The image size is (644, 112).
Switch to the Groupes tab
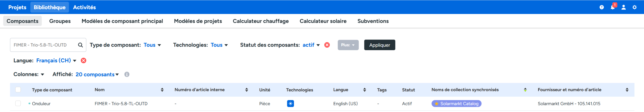click(60, 21)
